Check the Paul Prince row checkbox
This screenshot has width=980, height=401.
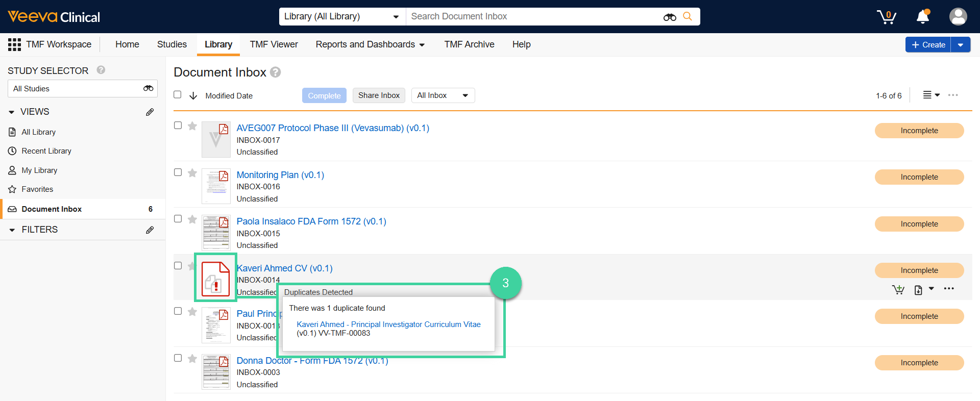[178, 311]
